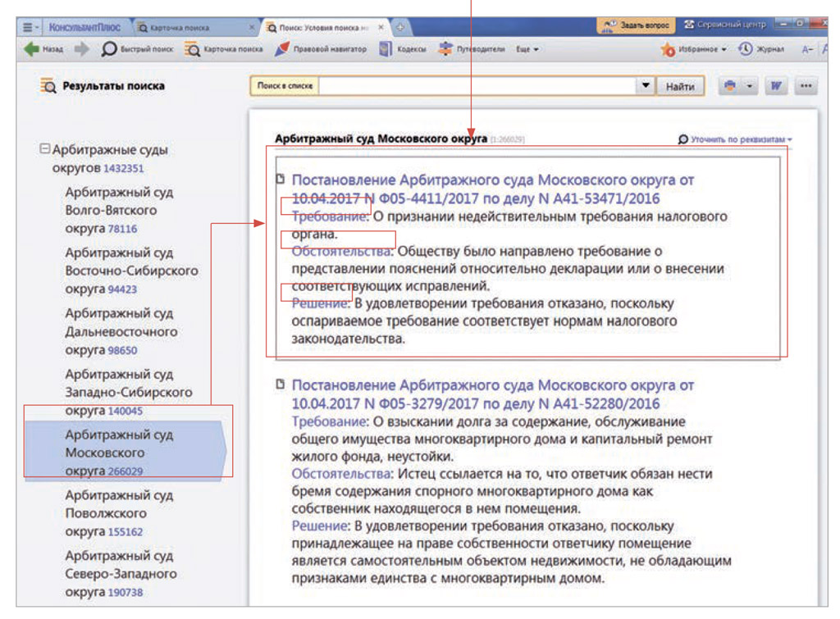The height and width of the screenshot is (619, 840).
Task: Click document icon beside ruling Ф05-3279/2017
Action: pos(280,384)
